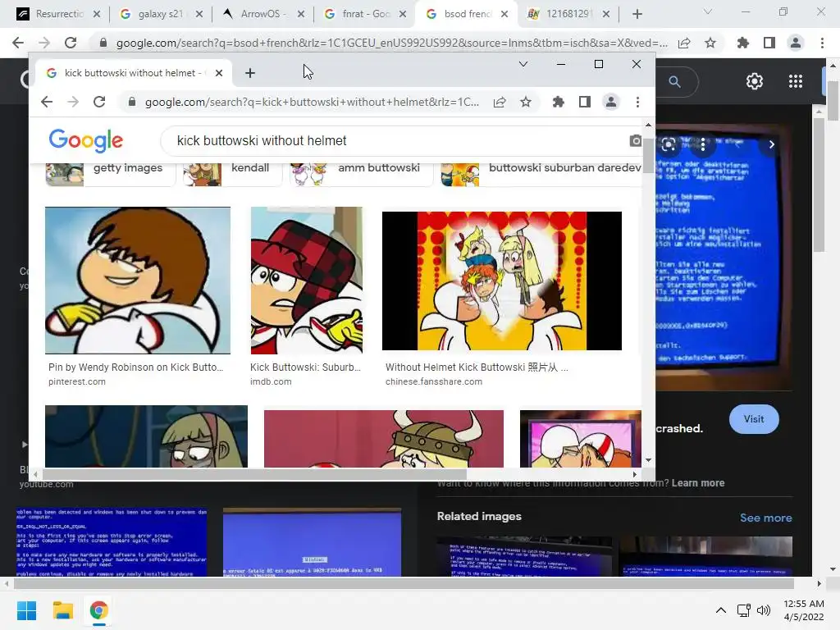Show hidden system tray icons
840x630 pixels.
point(721,610)
